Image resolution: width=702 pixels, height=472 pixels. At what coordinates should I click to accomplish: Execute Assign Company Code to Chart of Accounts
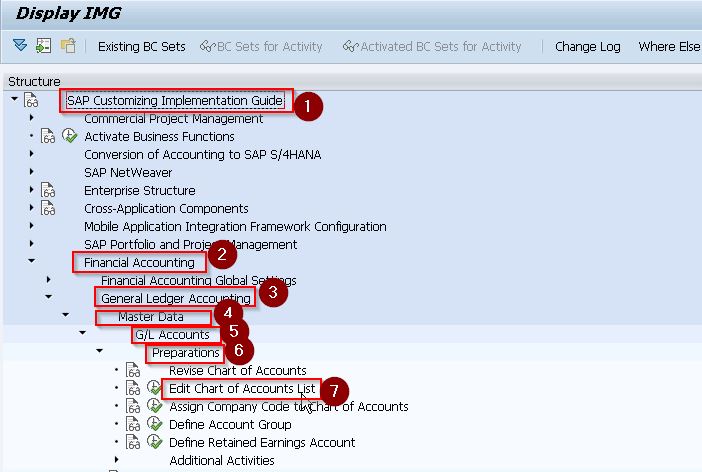click(x=154, y=406)
